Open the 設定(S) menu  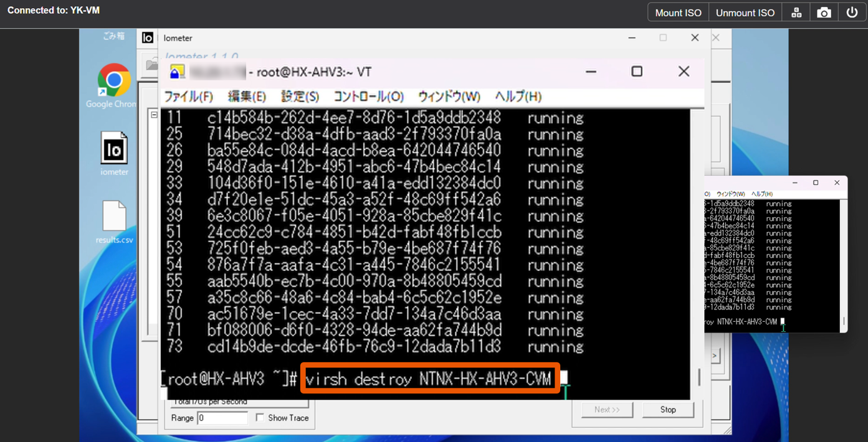[x=300, y=96]
